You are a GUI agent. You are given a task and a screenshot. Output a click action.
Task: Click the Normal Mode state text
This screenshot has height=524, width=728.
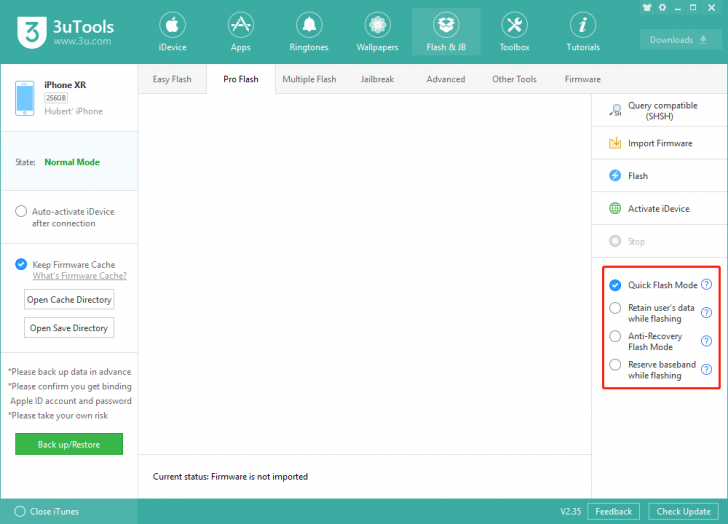tap(72, 162)
